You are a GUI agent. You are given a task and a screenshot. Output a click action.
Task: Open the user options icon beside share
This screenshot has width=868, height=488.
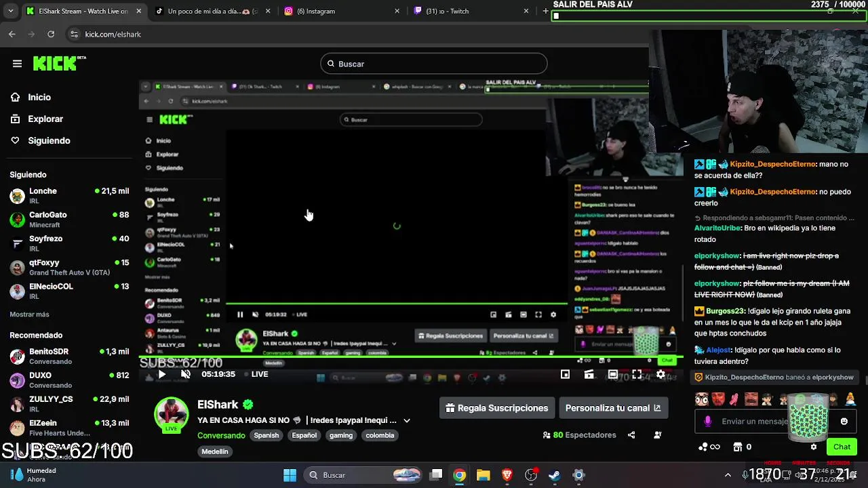pos(657,435)
